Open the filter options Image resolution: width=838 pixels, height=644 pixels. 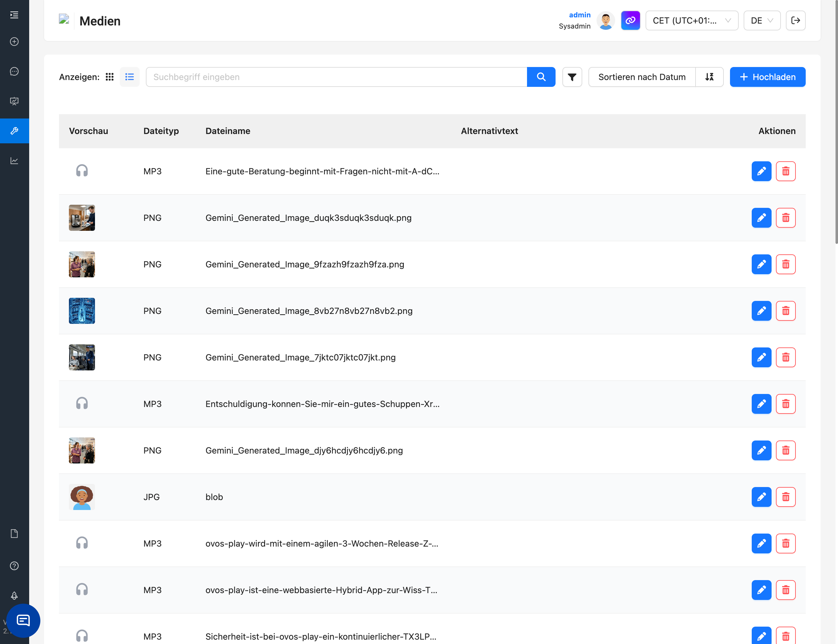pos(572,77)
